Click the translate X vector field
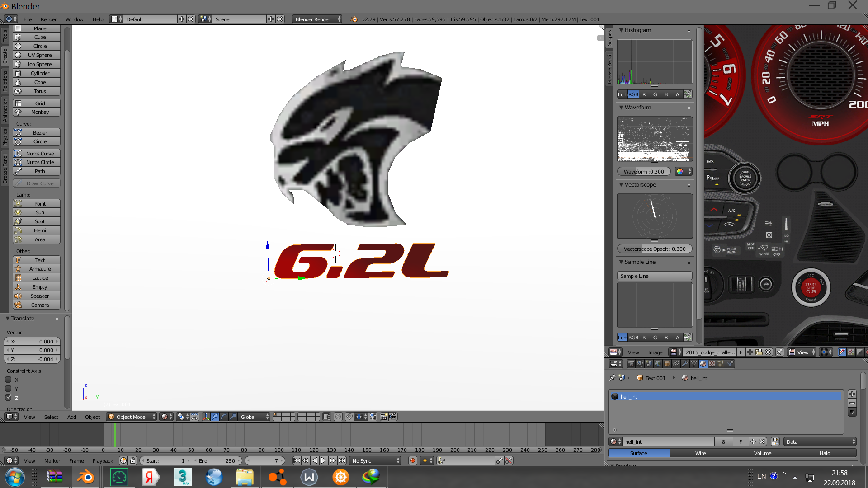868x488 pixels. click(32, 342)
